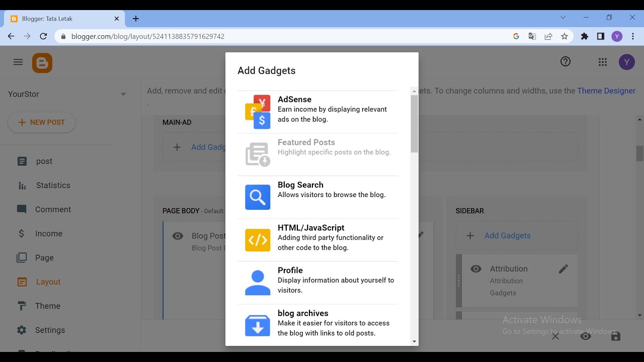Click the Google icon in the address bar
This screenshot has height=362, width=644.
[x=516, y=36]
